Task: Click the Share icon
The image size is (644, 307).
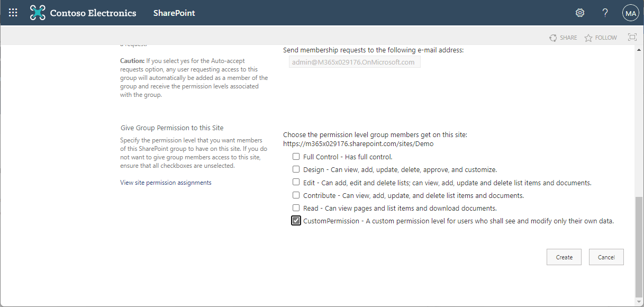Action: 553,38
